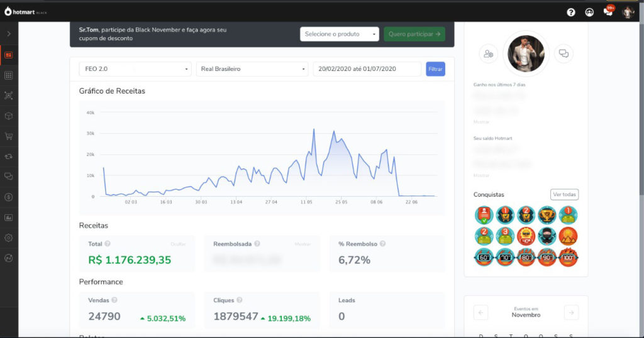
Task: Show refunded amount with the Mostrar toggle
Action: (303, 244)
